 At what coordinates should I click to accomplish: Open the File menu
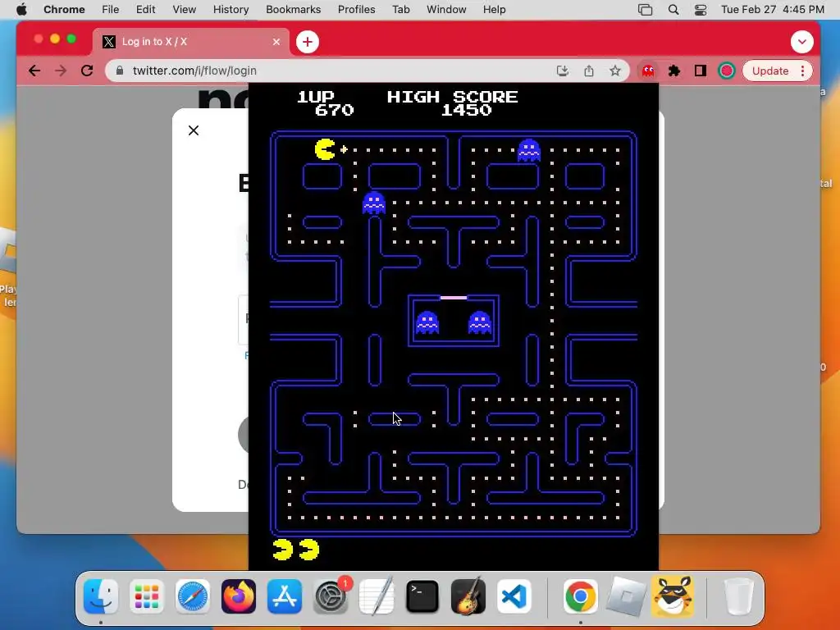pos(111,10)
